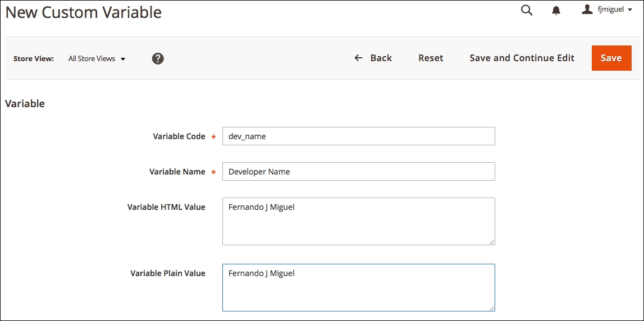Grab the HTML Value textarea resize handle
This screenshot has height=321, width=644.
(492, 242)
